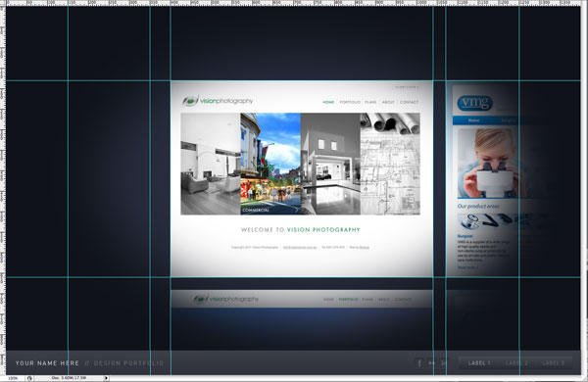Click the Surgical heading on the VMG page
The width and height of the screenshot is (588, 382).
465,236
